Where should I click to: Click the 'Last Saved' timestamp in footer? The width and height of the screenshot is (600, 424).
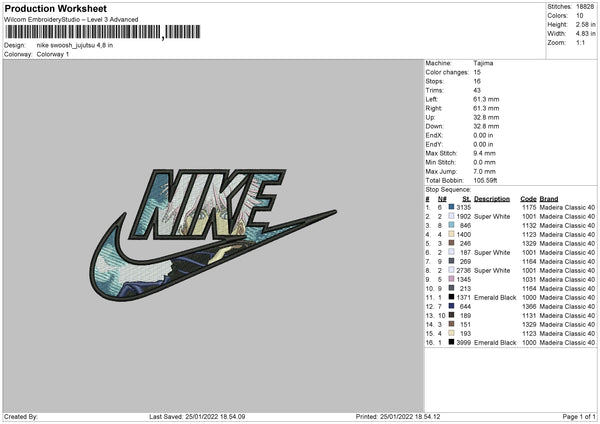point(197,416)
